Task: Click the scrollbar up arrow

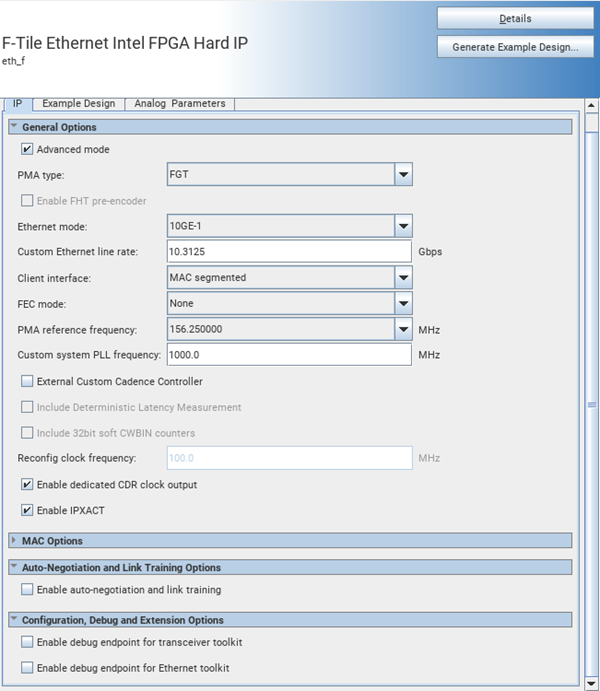Action: 591,105
